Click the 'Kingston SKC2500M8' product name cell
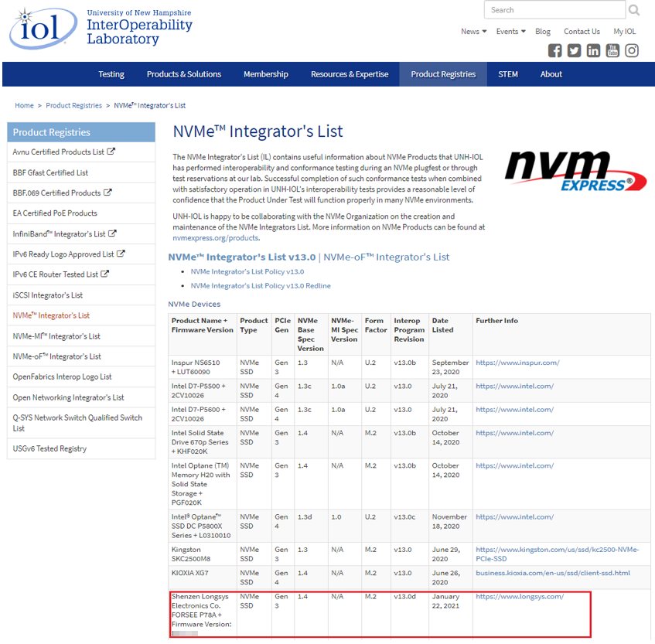 203,554
